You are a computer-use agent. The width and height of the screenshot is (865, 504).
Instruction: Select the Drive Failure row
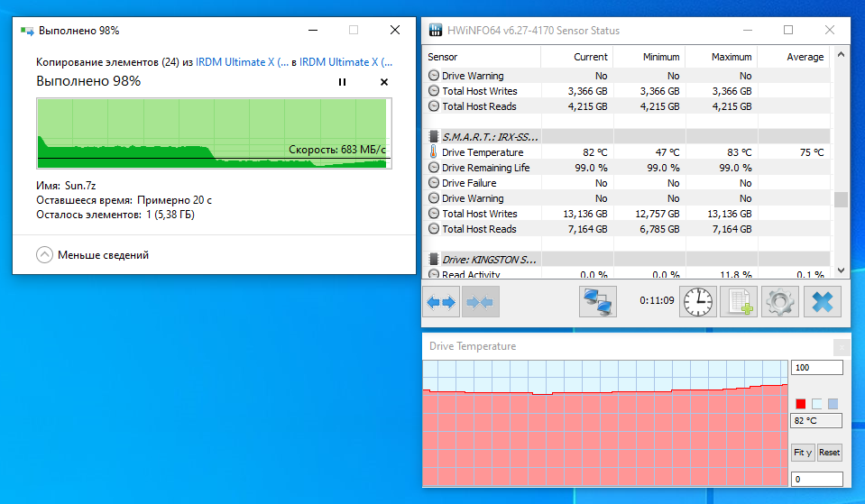coord(627,183)
